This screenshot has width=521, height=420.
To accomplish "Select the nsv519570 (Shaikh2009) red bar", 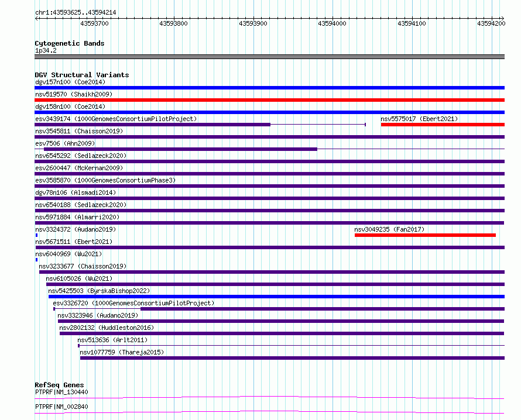I will [269, 100].
